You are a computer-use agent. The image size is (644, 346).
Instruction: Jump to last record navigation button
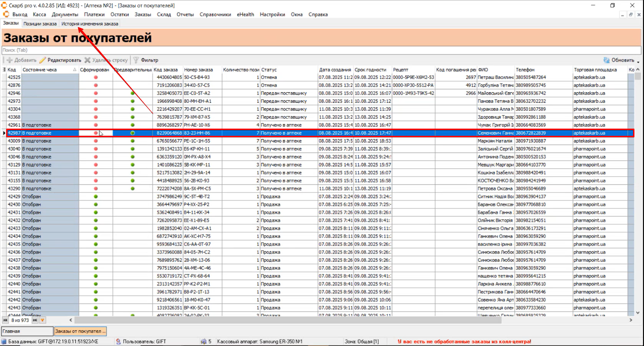[x=35, y=320]
